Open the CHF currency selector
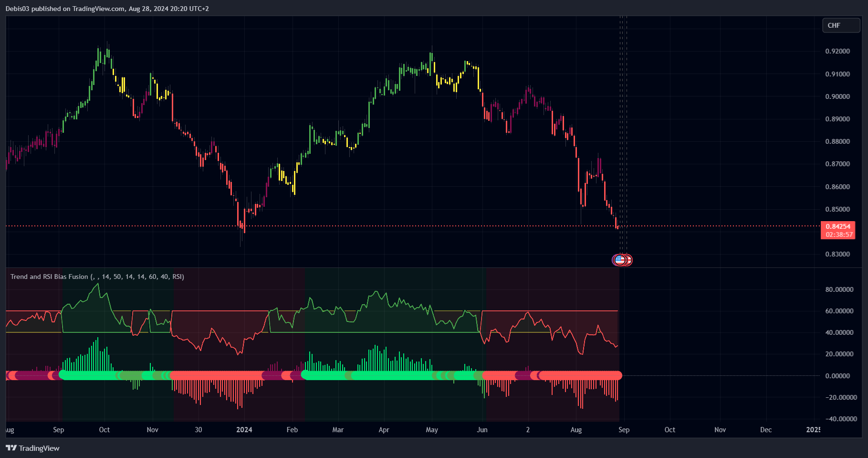 coord(841,25)
